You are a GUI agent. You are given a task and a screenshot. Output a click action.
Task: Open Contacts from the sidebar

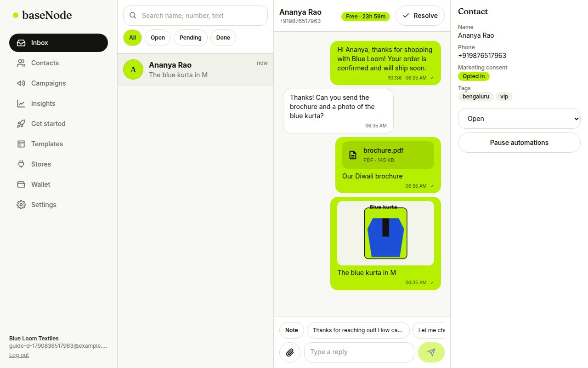[x=59, y=63]
